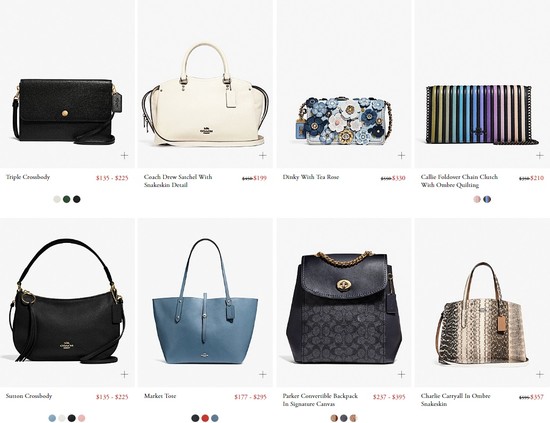This screenshot has height=423, width=550.
Task: Click plus icon on Market Tote image
Action: point(263,374)
